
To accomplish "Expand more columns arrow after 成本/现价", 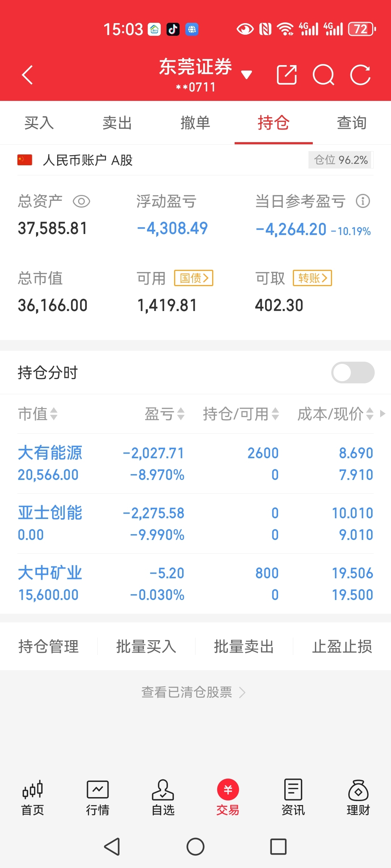I will pyautogui.click(x=383, y=413).
